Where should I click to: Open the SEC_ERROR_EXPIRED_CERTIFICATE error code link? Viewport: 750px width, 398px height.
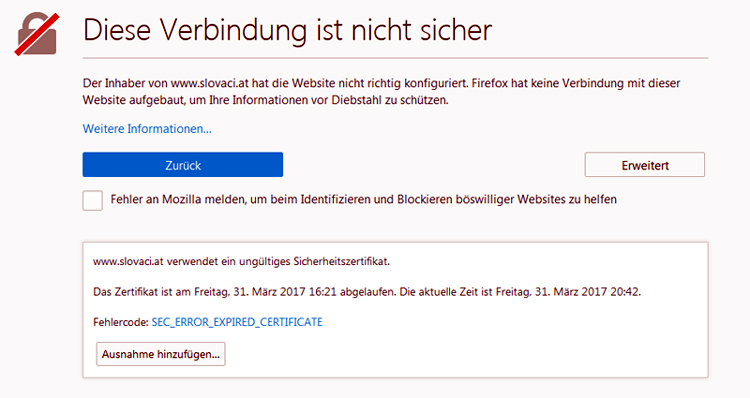[x=237, y=322]
